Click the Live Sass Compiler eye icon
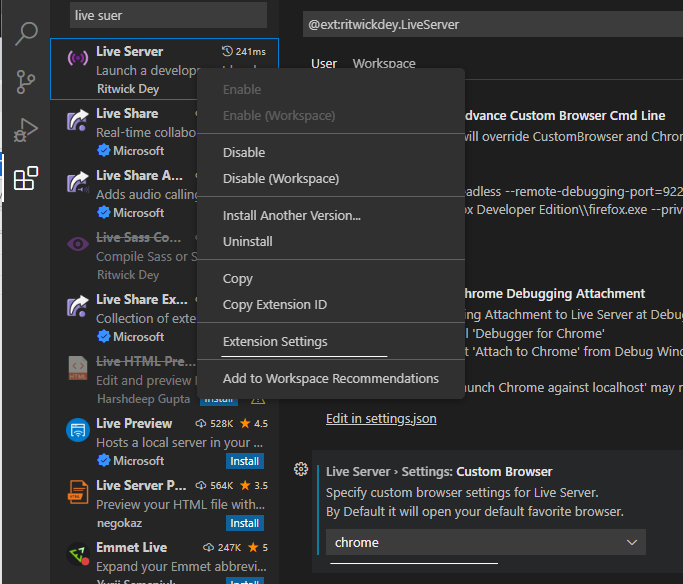 point(78,243)
